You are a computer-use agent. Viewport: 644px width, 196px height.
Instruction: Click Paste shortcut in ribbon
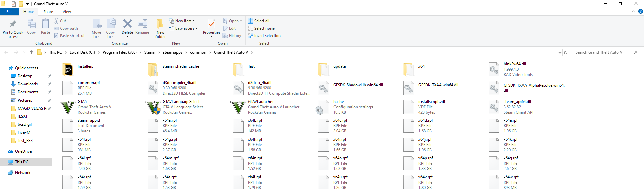point(69,36)
